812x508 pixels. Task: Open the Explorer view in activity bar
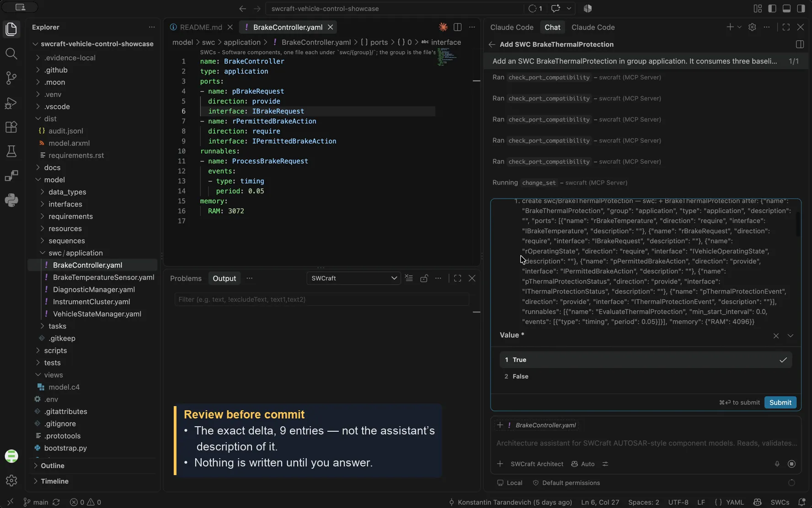11,29
